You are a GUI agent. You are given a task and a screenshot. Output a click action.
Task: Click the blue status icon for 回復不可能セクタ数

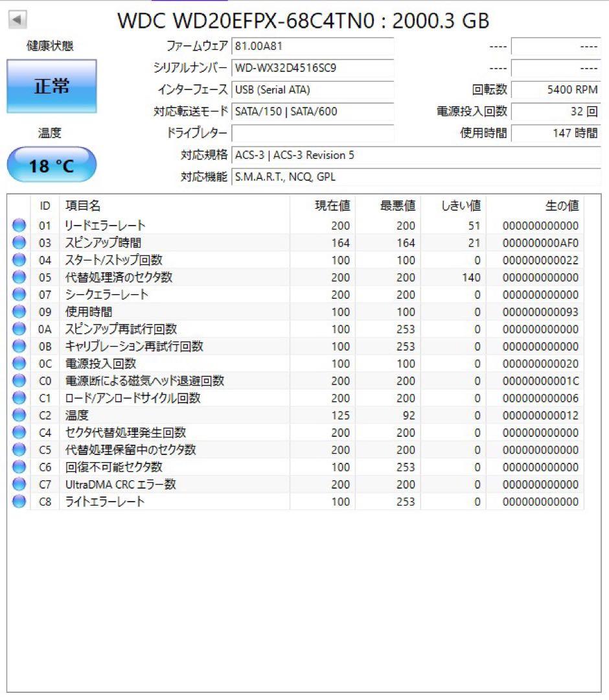18,467
